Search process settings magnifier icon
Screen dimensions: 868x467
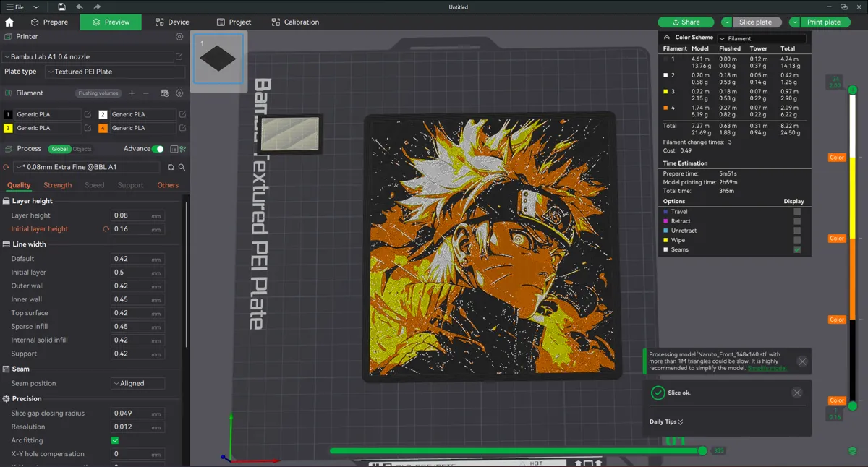[182, 167]
